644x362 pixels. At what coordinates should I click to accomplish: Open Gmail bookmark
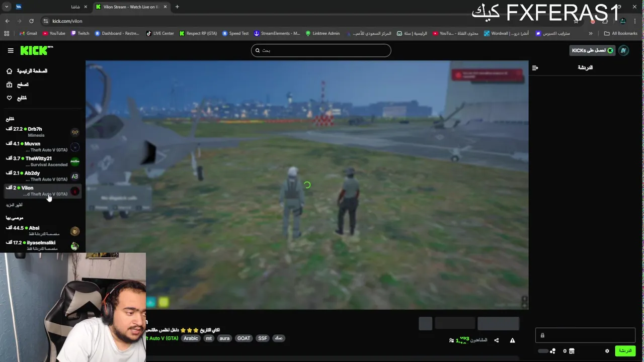pyautogui.click(x=28, y=34)
